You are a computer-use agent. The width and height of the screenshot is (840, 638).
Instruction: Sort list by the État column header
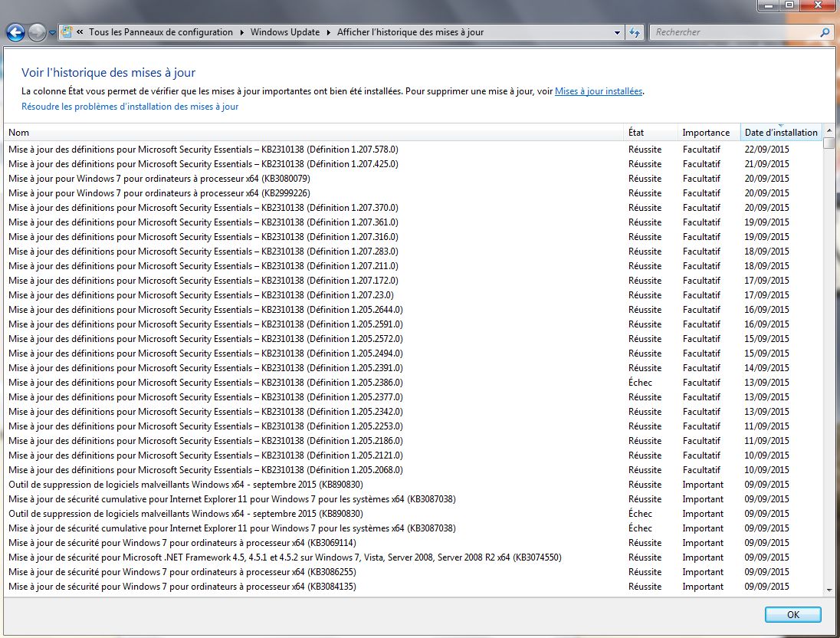(x=650, y=133)
